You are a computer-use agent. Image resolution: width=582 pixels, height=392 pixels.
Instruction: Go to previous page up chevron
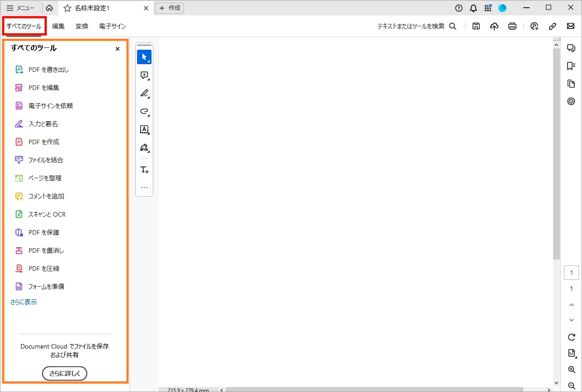pos(571,305)
